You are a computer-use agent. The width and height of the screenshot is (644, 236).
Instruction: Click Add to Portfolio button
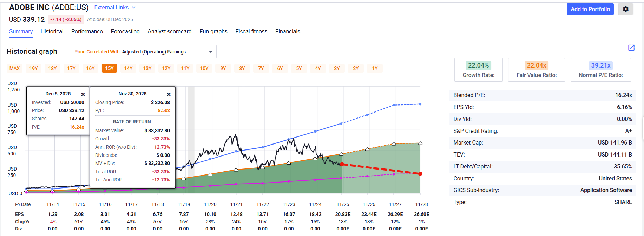pos(590,9)
